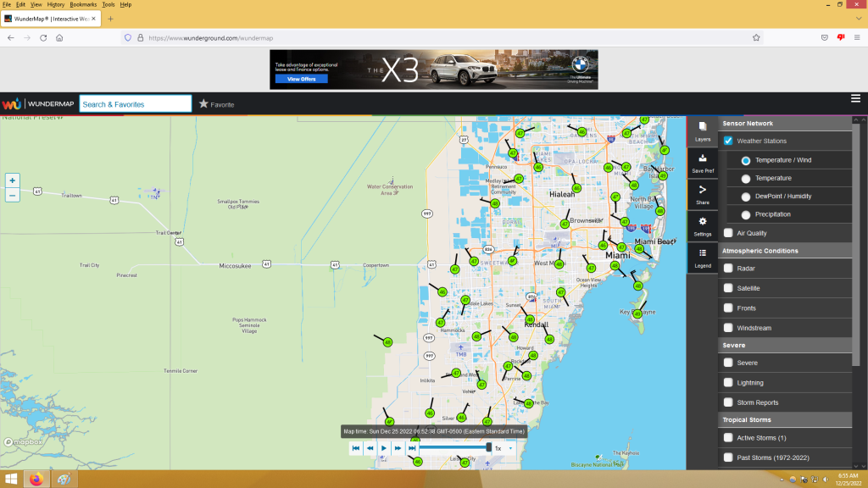Open the Paint taskbar application
The width and height of the screenshot is (868, 488).
pos(64,480)
